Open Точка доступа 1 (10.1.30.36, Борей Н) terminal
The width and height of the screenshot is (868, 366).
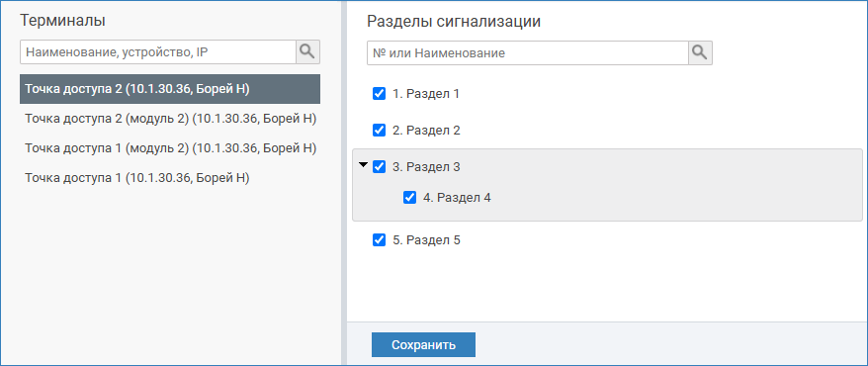pos(170,178)
